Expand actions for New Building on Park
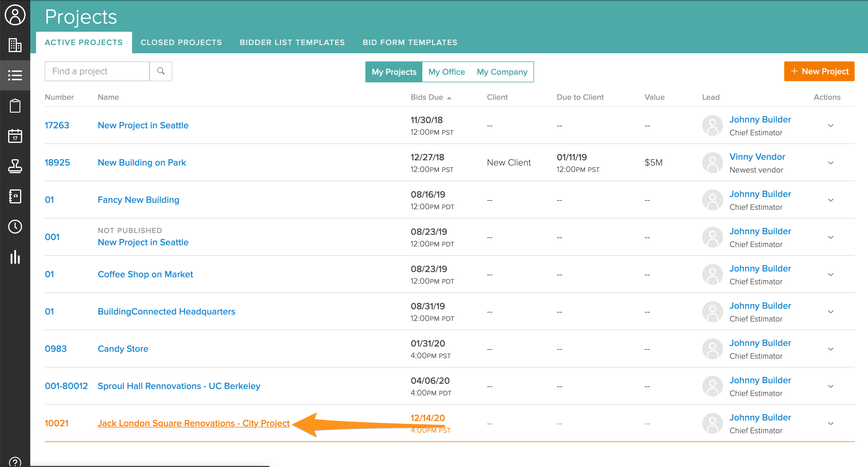Image resolution: width=868 pixels, height=467 pixels. pyautogui.click(x=830, y=163)
